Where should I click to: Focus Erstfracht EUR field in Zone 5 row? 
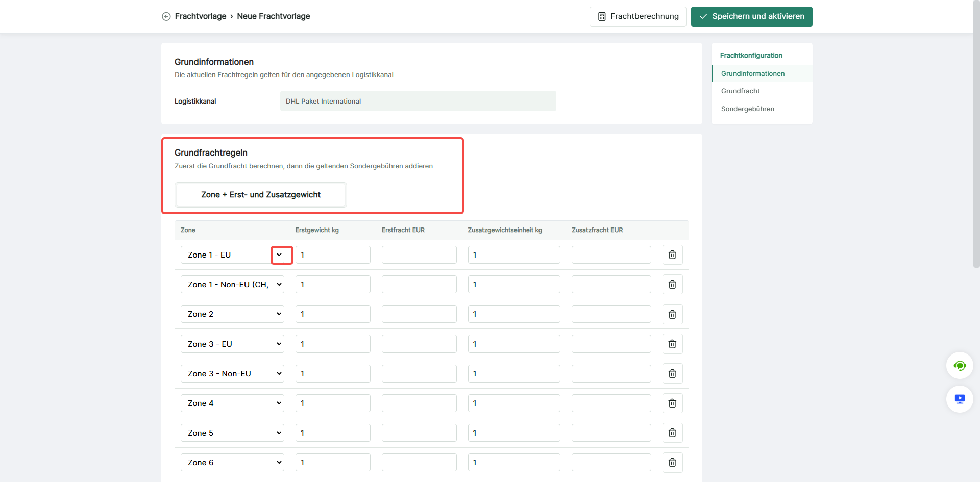419,433
